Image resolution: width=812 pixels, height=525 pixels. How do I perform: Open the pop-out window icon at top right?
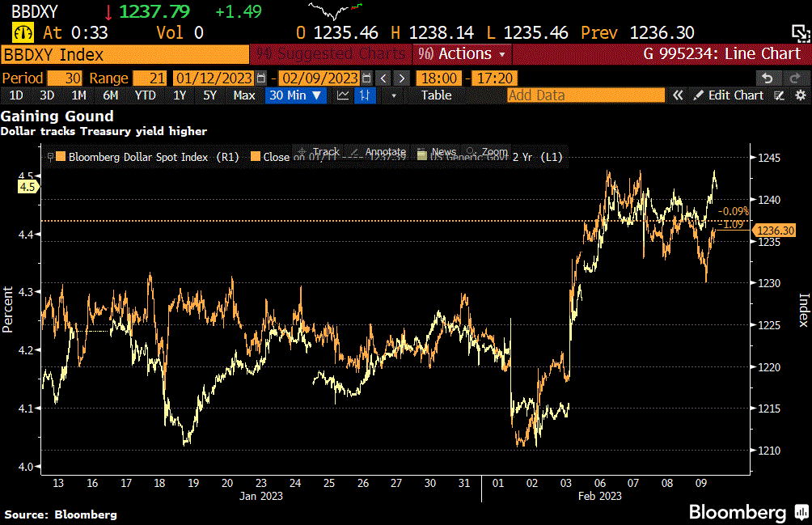(801, 33)
